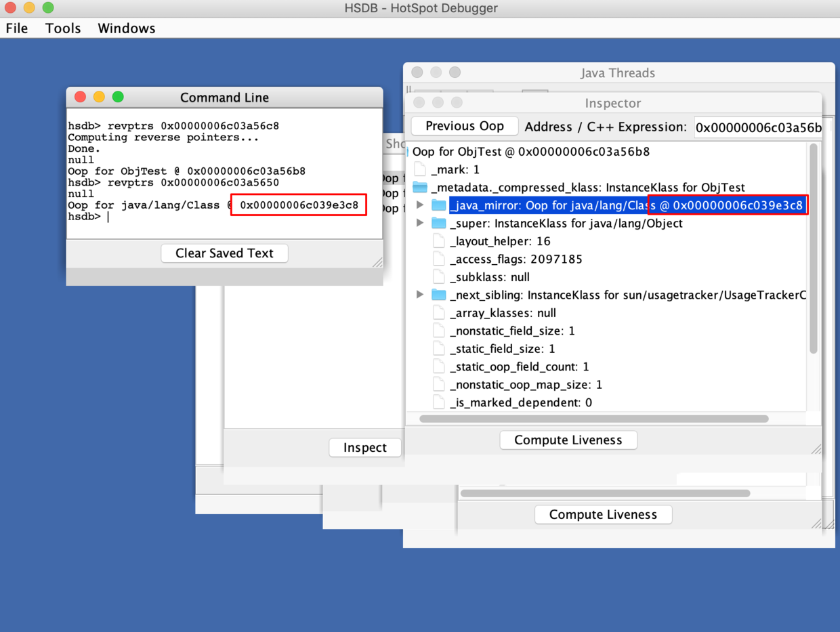840x632 pixels.
Task: Click the _layout_helper file icon
Action: coord(439,241)
